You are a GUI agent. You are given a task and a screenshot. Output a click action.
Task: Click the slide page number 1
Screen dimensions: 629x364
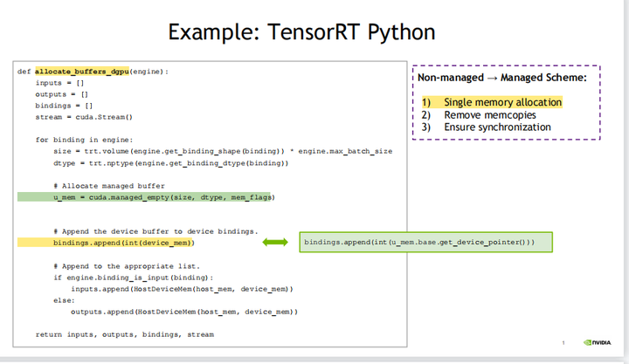coord(563,343)
